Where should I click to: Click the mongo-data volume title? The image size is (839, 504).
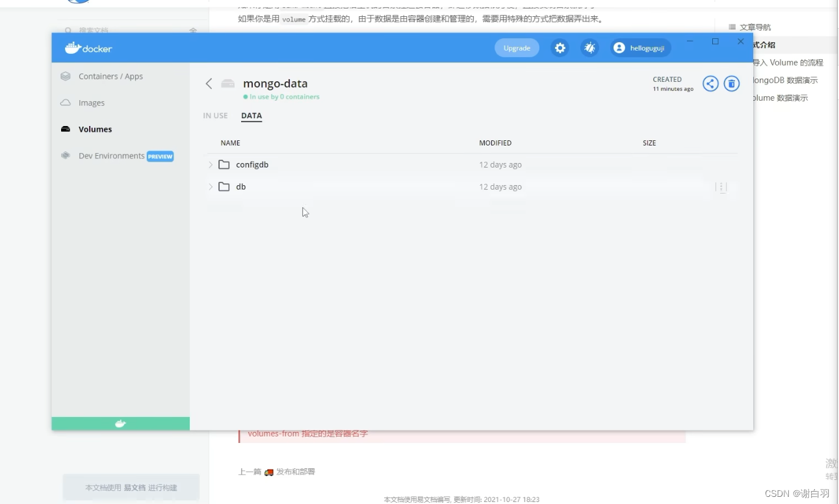[276, 83]
